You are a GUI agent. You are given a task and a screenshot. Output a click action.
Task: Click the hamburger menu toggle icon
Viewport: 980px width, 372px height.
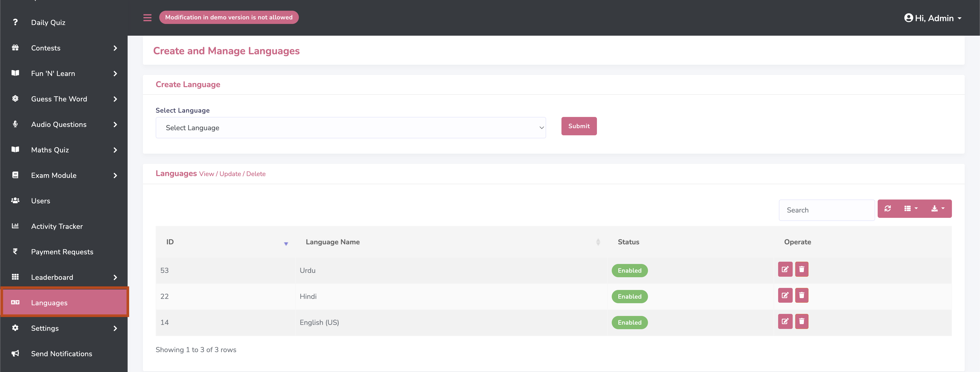[147, 18]
